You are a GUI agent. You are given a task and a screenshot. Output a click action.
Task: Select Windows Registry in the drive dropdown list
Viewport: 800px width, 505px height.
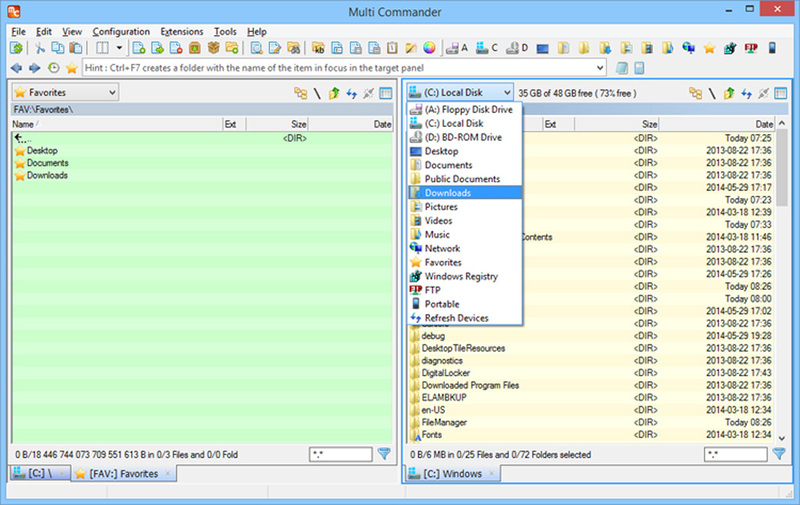point(465,276)
